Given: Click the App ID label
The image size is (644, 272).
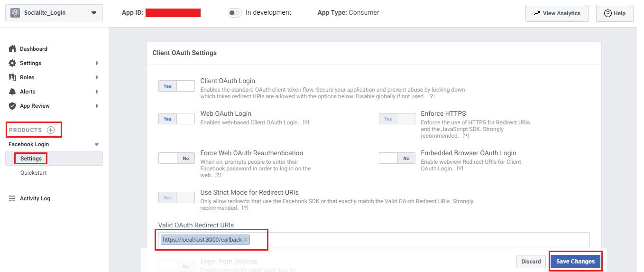Looking at the screenshot, I should (x=132, y=13).
